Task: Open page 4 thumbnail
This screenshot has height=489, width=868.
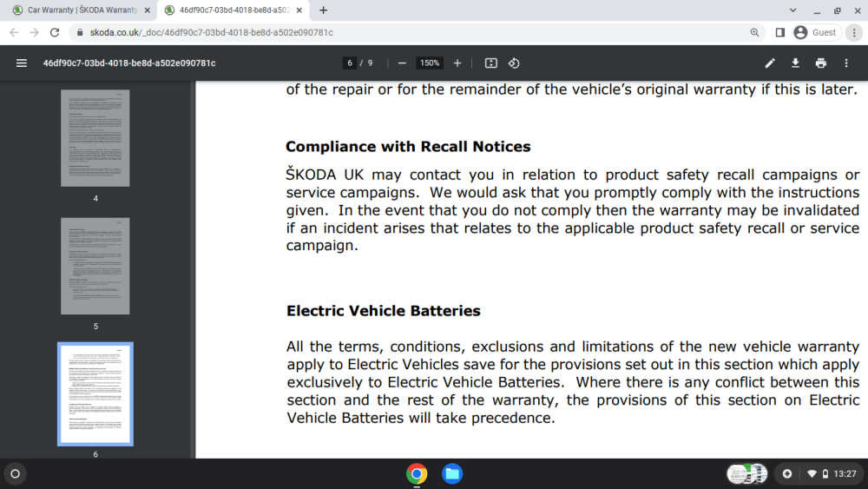Action: coord(95,138)
